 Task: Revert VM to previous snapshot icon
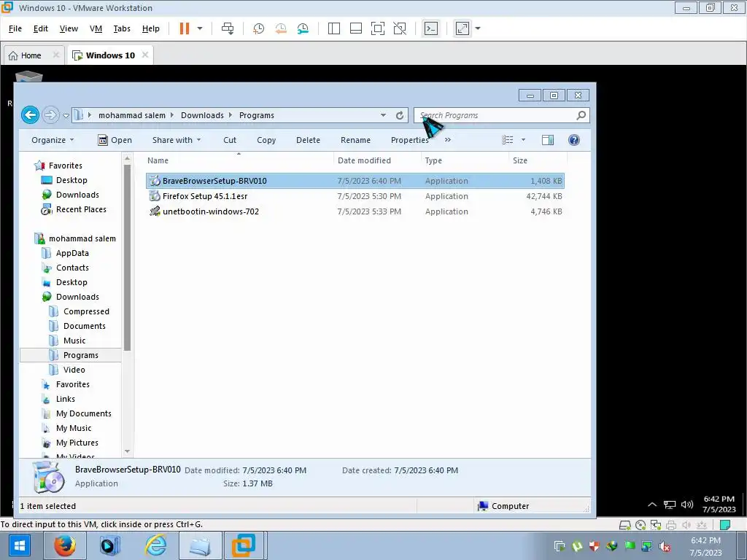tap(281, 28)
